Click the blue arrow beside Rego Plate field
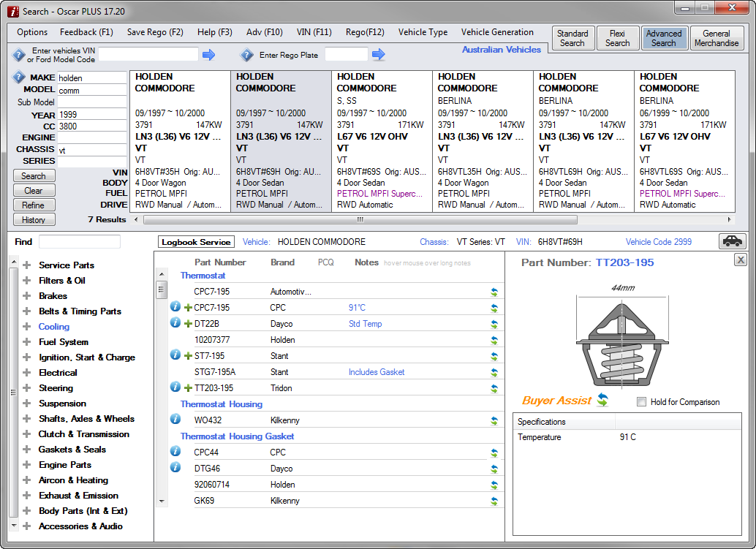 [x=378, y=55]
